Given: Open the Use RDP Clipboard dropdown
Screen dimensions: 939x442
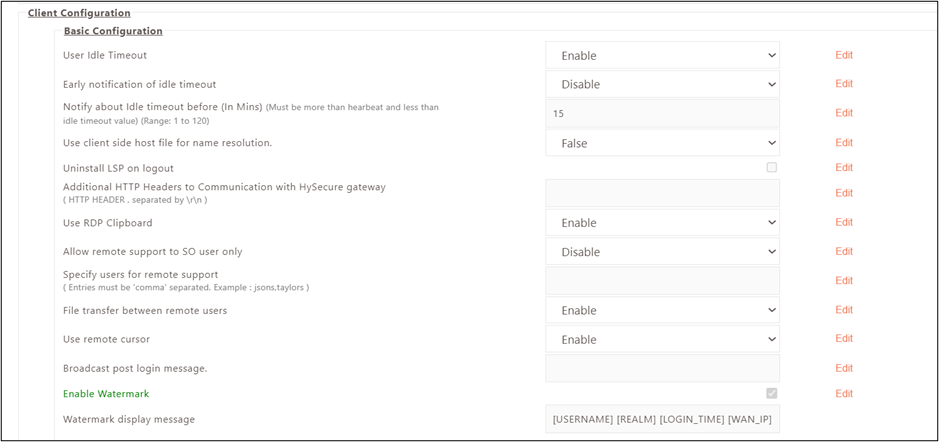Looking at the screenshot, I should click(x=661, y=223).
